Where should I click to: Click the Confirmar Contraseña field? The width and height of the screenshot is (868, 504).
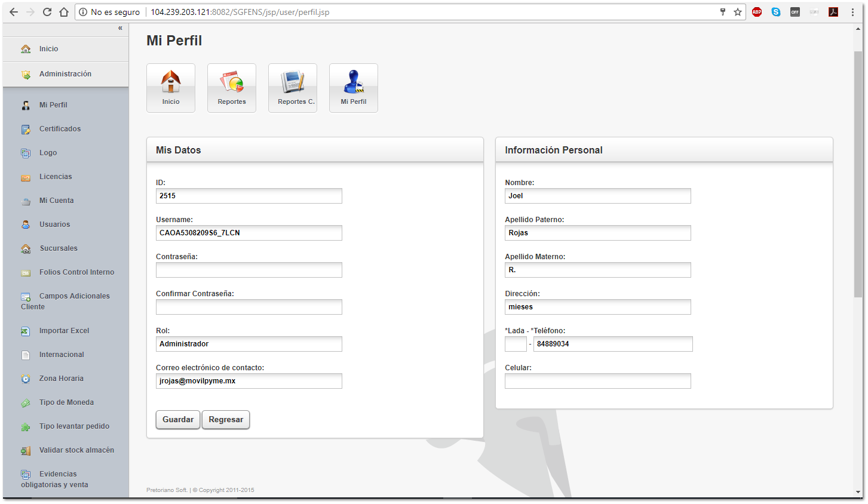[x=249, y=307]
